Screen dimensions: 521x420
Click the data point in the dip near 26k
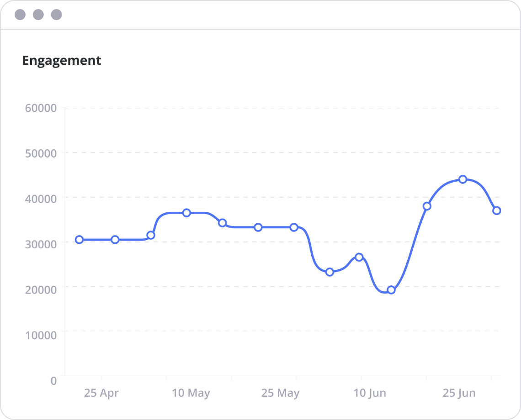[x=359, y=257]
